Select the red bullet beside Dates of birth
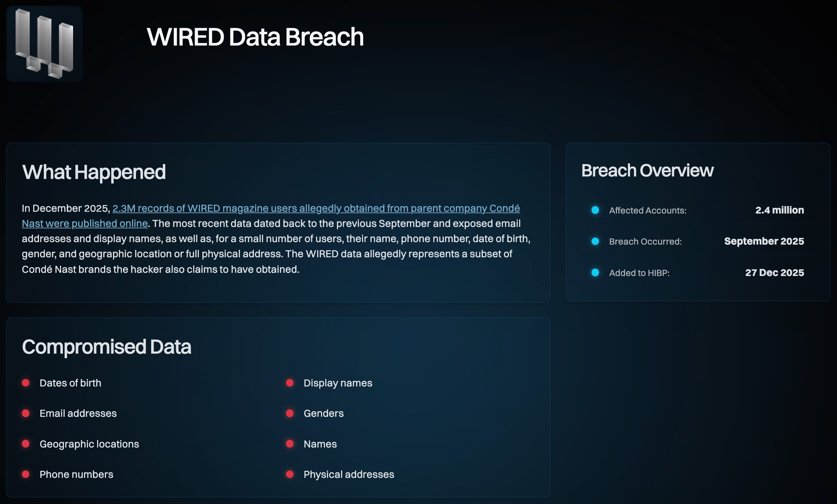 coord(26,383)
